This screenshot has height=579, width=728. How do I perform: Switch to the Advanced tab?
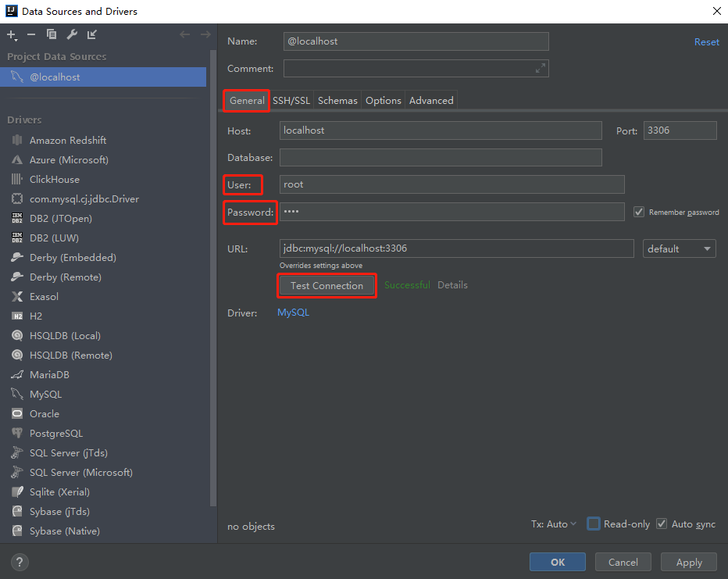pyautogui.click(x=431, y=100)
